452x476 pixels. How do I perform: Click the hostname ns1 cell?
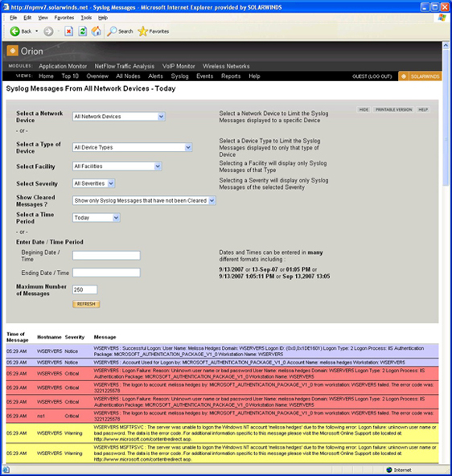tap(41, 416)
